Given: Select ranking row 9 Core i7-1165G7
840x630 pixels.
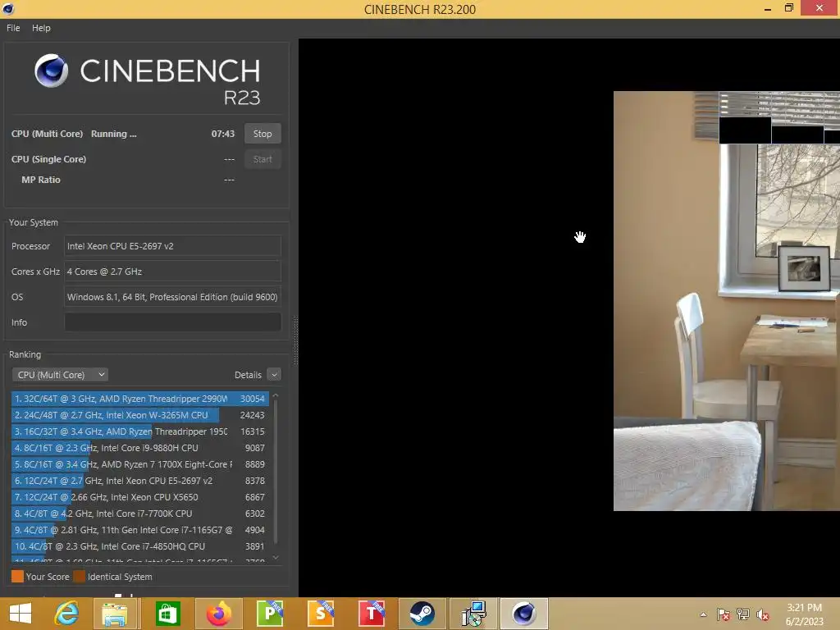Looking at the screenshot, I should pos(140,530).
